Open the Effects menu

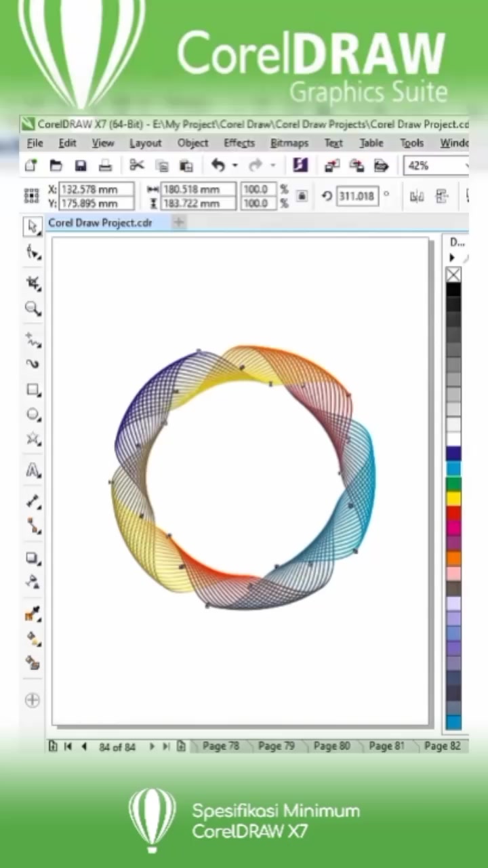tap(239, 143)
